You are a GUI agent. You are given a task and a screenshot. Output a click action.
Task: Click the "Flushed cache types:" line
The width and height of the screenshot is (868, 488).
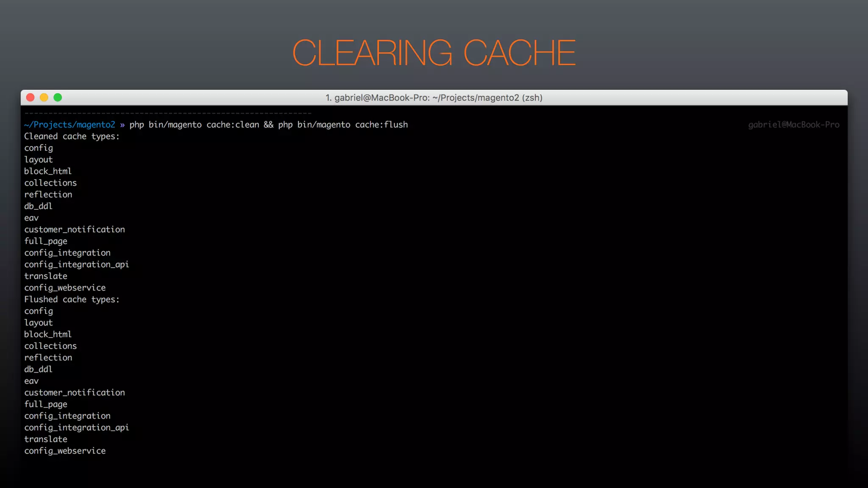click(72, 299)
